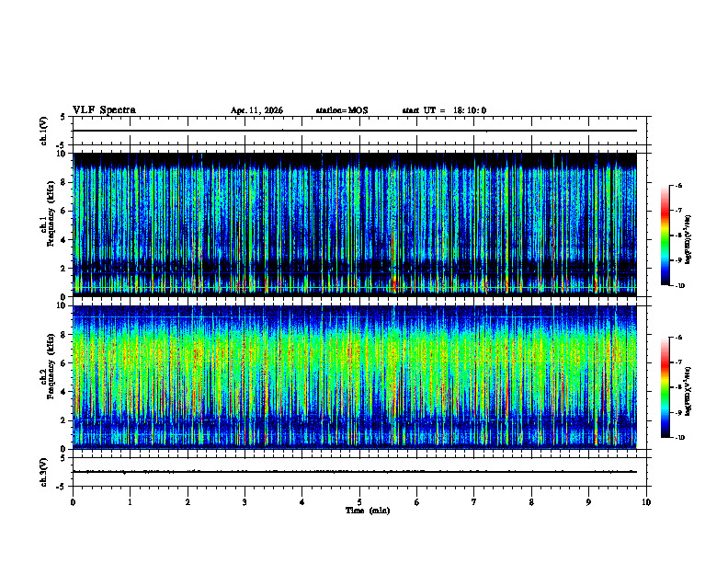Click the "-10" label on ch.2 colorbar
The height and width of the screenshot is (563, 728).
click(x=680, y=438)
